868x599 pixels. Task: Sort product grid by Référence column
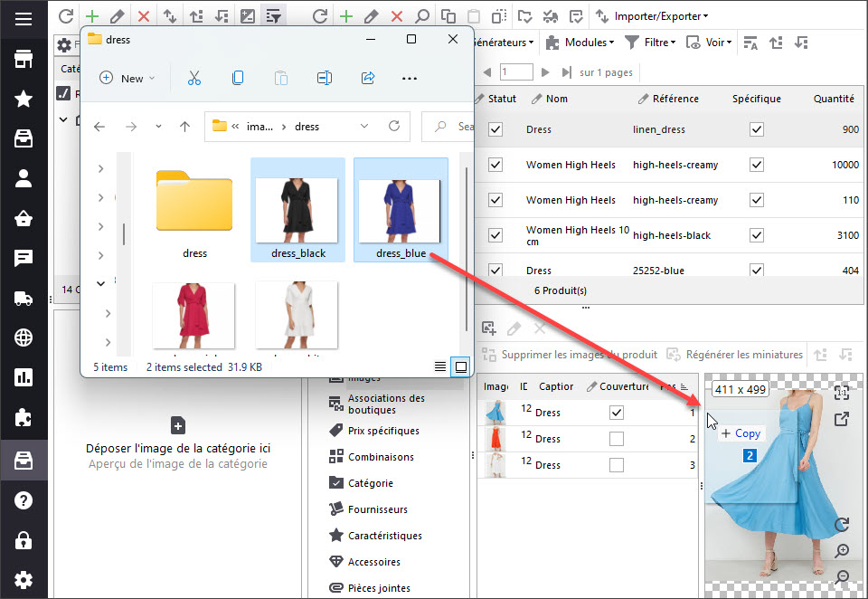click(675, 99)
